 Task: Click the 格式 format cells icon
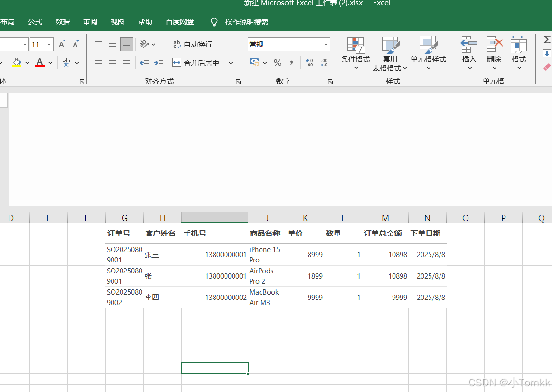tap(519, 44)
